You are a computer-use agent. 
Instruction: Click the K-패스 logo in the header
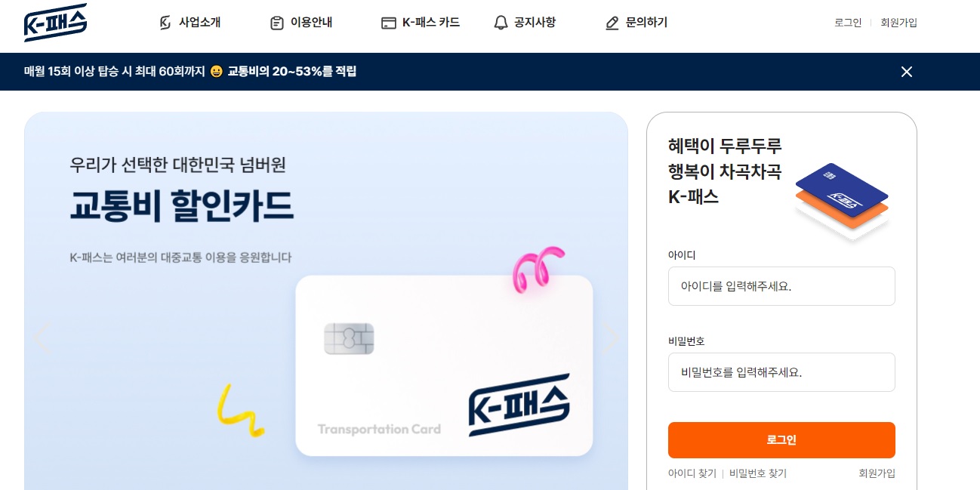point(55,22)
